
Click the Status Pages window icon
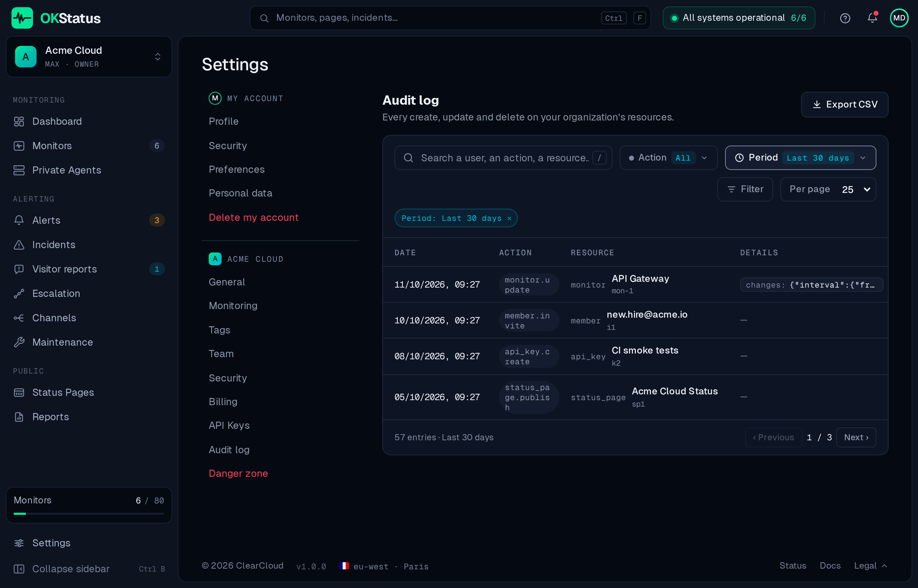pyautogui.click(x=19, y=393)
